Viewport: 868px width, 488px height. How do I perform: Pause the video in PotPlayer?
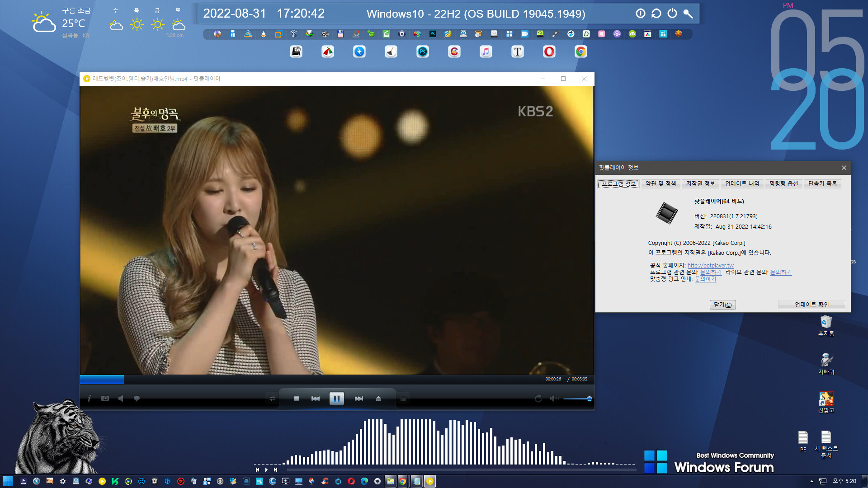(x=336, y=399)
